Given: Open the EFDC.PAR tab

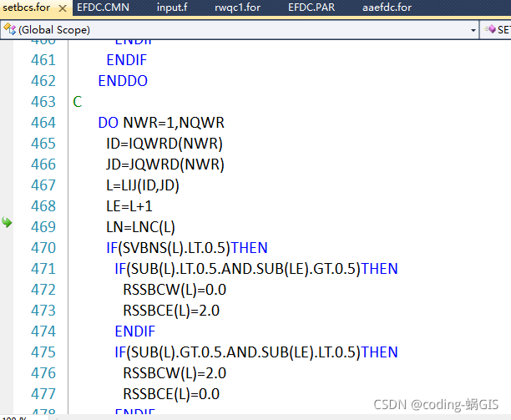Looking at the screenshot, I should [311, 8].
